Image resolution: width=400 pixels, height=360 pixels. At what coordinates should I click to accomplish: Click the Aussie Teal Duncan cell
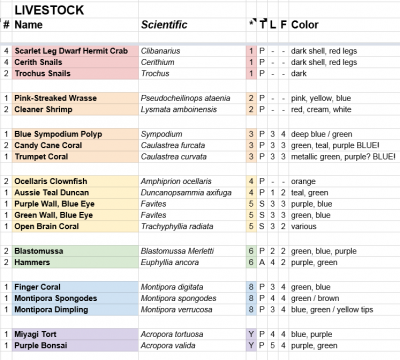76,193
